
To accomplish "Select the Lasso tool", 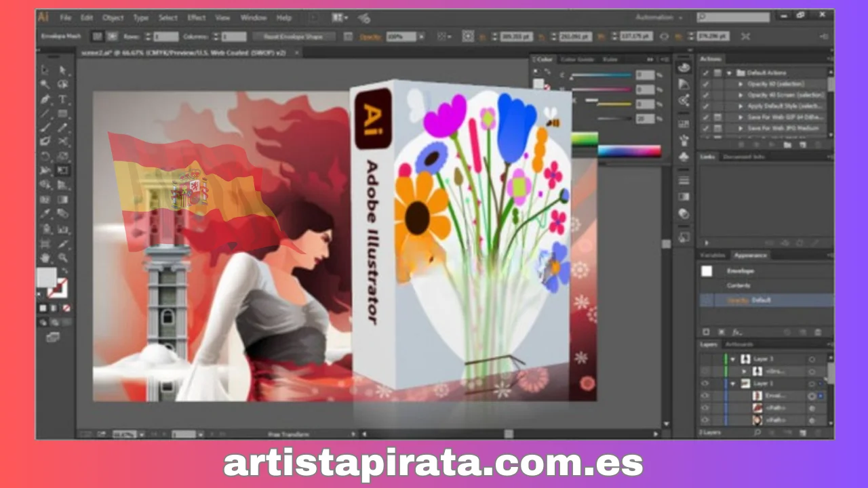I will (63, 85).
